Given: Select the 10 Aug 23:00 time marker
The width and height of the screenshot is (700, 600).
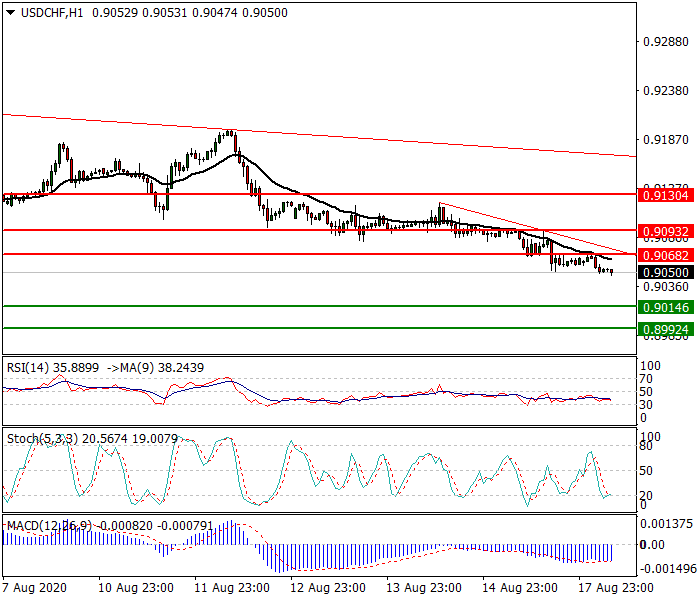Looking at the screenshot, I should click(136, 588).
